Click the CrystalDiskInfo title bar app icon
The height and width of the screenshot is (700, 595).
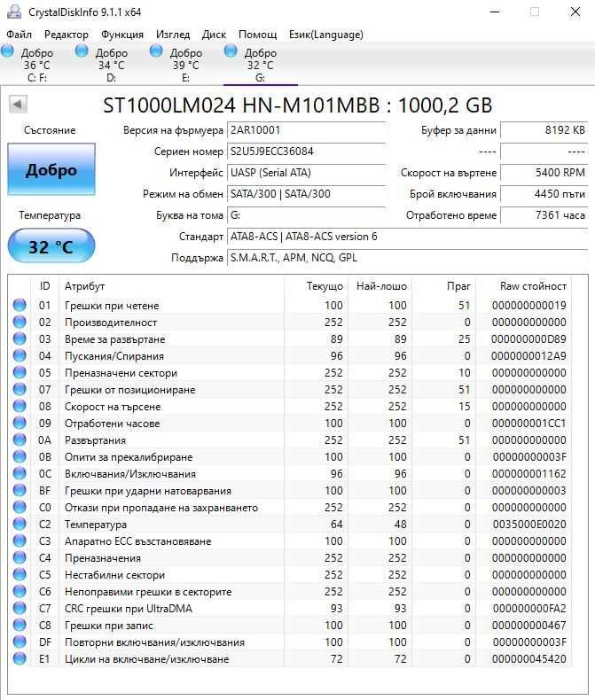(14, 12)
